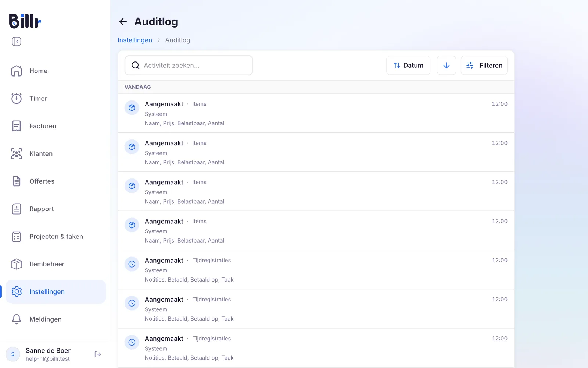Select the user name Sanne de Boer
The height and width of the screenshot is (368, 588).
point(48,351)
